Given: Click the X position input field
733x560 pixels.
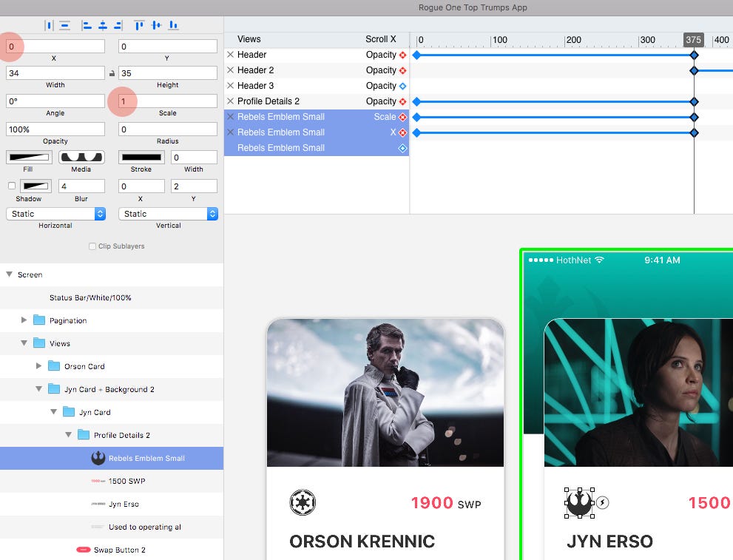Looking at the screenshot, I should [55, 47].
